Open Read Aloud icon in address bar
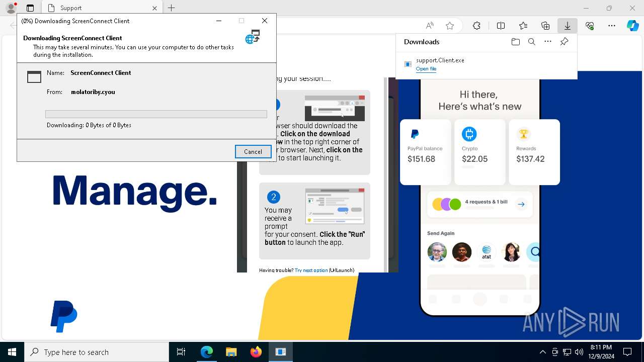Screen dimensions: 644x362 430,26
